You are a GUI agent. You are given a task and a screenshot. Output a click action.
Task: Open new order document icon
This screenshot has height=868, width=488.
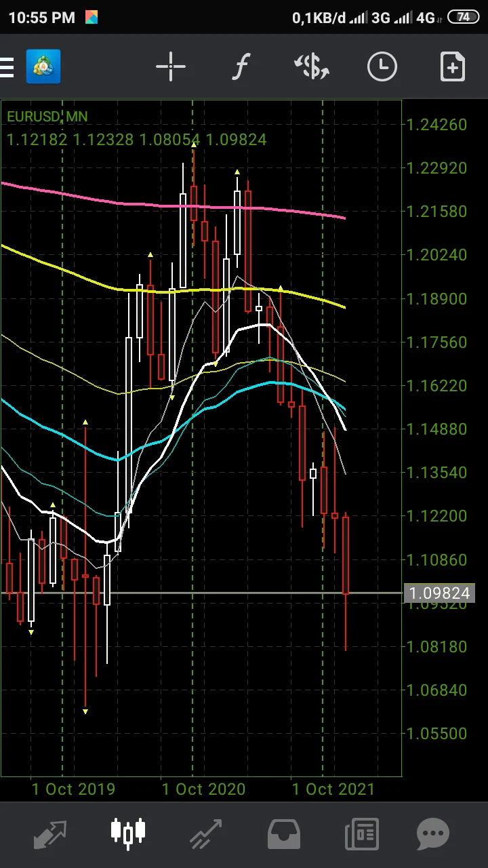(452, 66)
